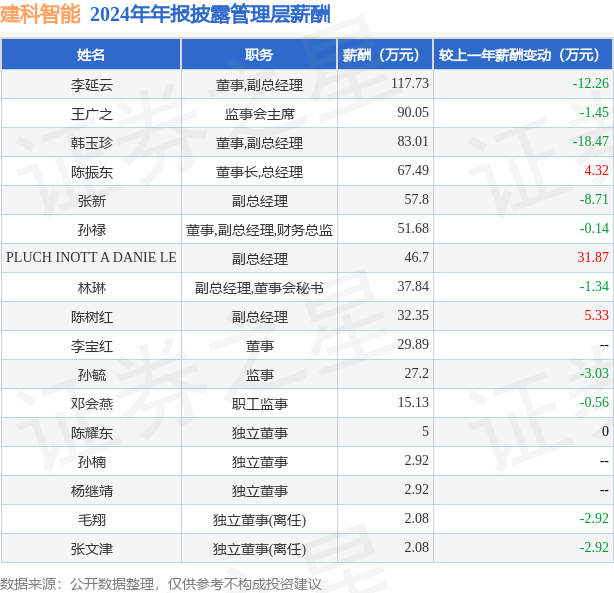614x593 pixels.
Task: Click the salary value 29.89
Action: tap(413, 344)
